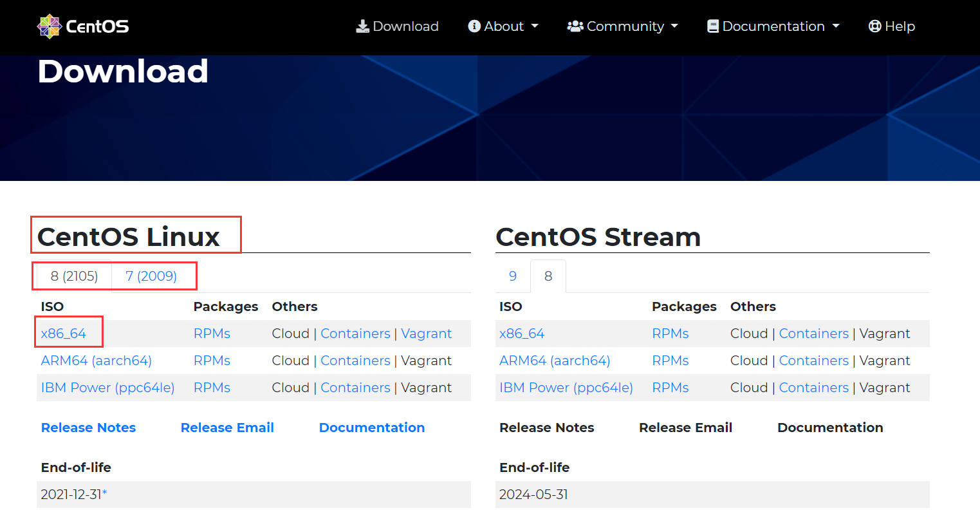Image resolution: width=980 pixels, height=519 pixels.
Task: Open Containers link in CentOS Linux ARM64 row
Action: coord(355,361)
